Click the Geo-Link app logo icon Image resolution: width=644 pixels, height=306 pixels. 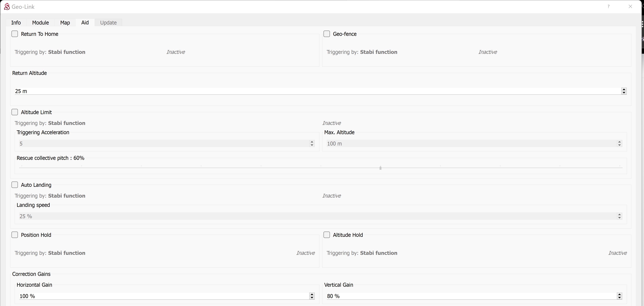click(x=7, y=7)
